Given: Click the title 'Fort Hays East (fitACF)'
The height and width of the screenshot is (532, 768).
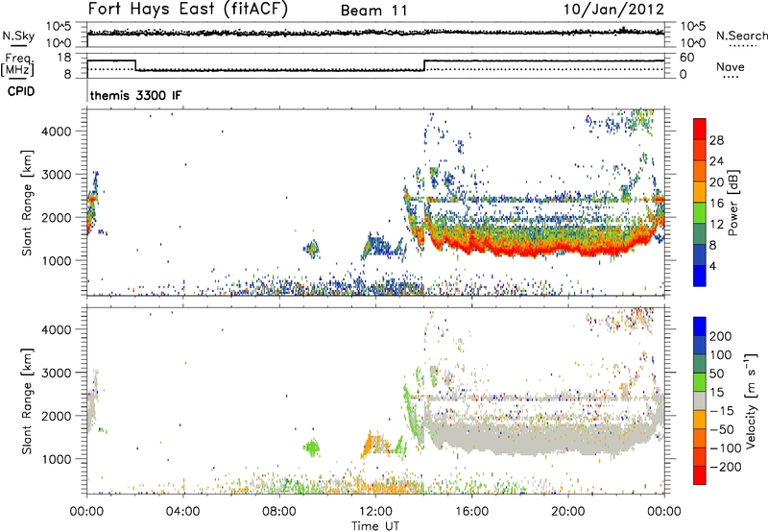Looking at the screenshot, I should coord(188,10).
